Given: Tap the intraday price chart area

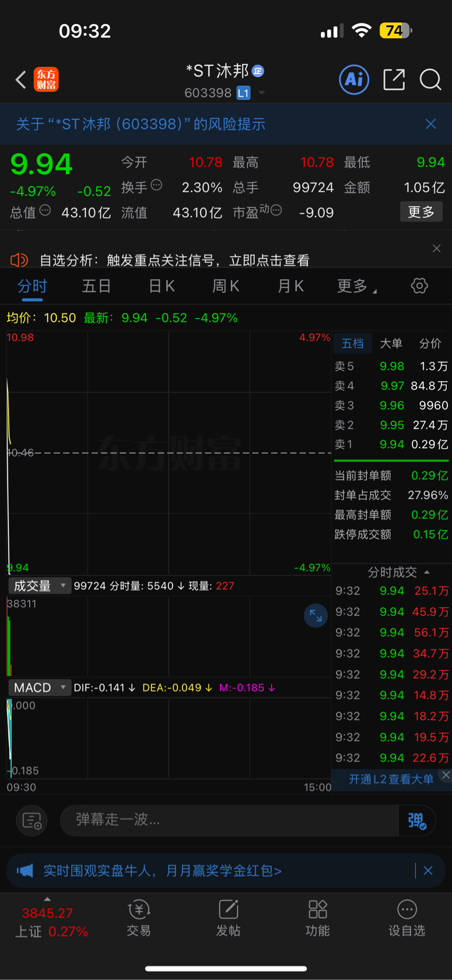Looking at the screenshot, I should click(168, 453).
